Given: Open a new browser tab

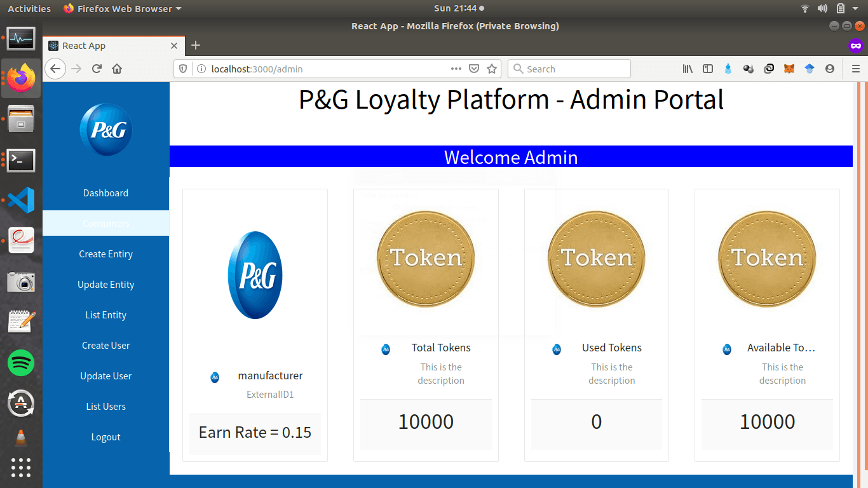Looking at the screenshot, I should pos(196,45).
